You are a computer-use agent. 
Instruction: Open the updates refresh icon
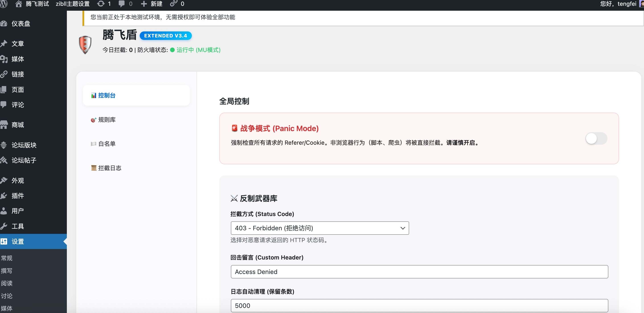click(101, 4)
